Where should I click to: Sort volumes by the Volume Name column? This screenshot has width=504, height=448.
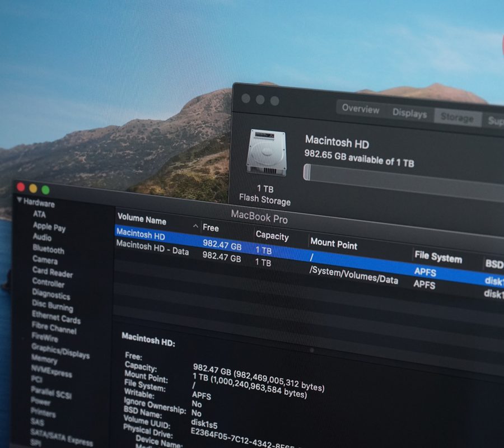click(142, 219)
